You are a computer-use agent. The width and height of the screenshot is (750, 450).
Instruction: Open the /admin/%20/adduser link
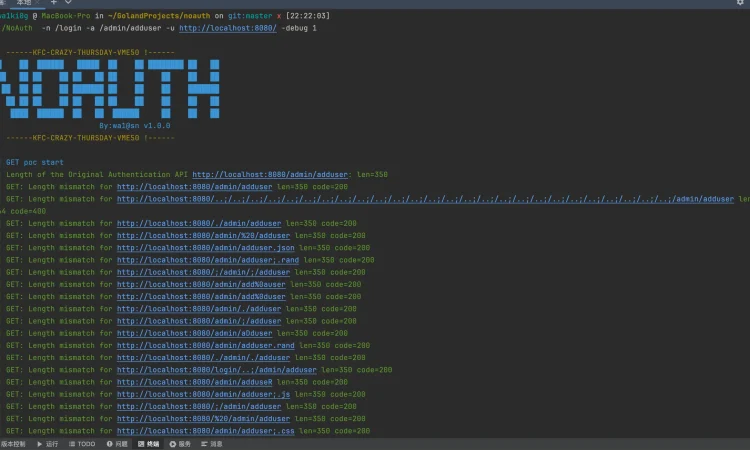203,236
